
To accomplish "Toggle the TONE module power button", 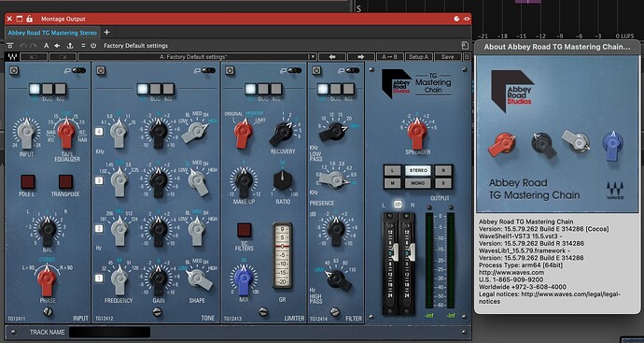I will (100, 71).
